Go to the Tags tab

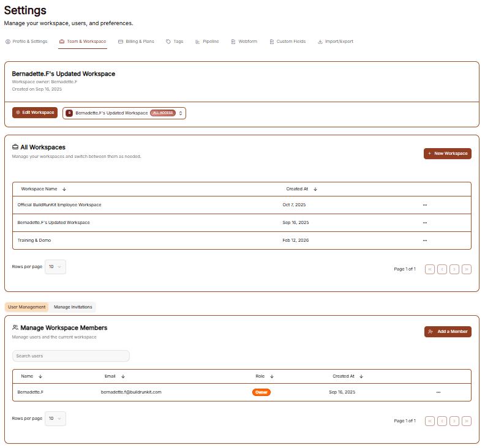[x=175, y=42]
